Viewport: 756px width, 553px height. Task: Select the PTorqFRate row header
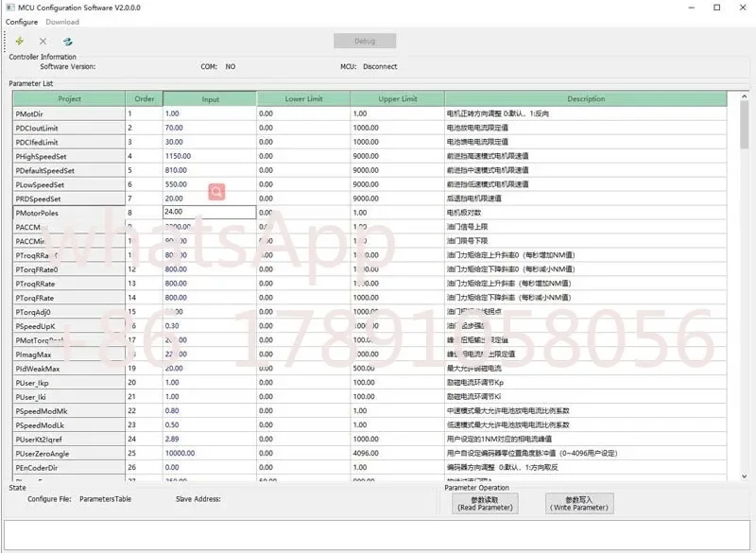click(69, 298)
